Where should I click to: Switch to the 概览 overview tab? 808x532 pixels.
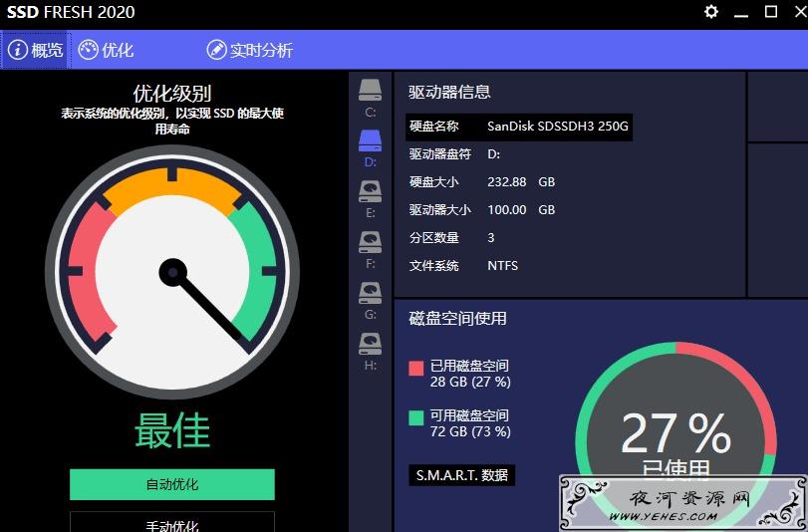coord(36,50)
